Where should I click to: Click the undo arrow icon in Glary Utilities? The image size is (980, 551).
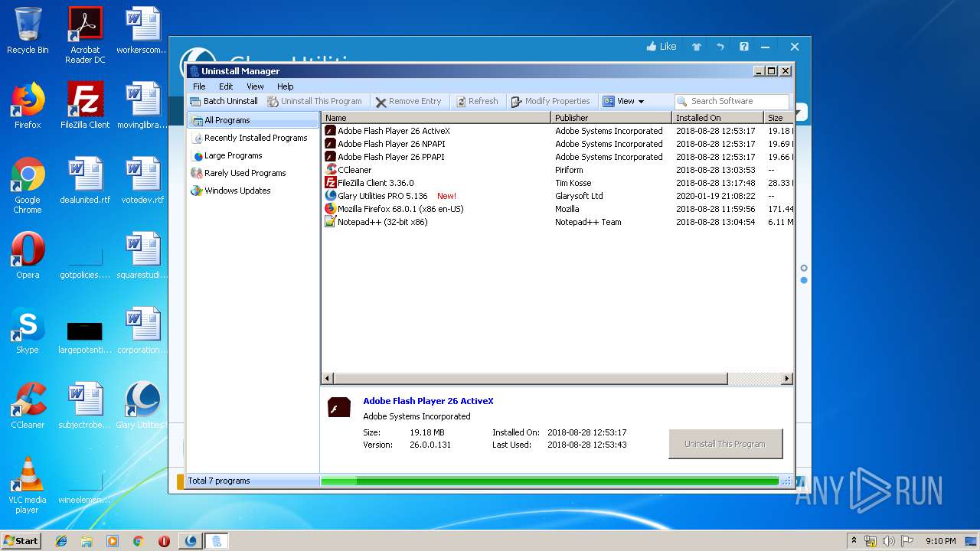(720, 47)
